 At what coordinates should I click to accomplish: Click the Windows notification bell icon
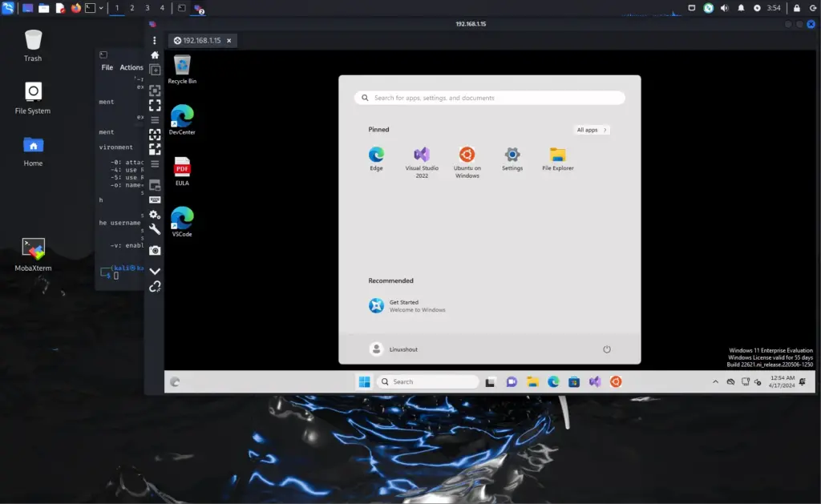tap(803, 381)
